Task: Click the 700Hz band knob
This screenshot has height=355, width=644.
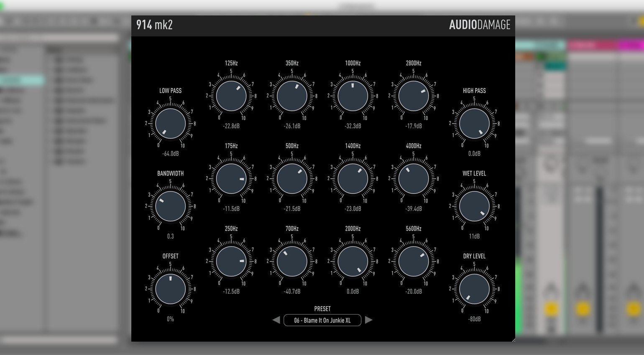Action: point(292,261)
